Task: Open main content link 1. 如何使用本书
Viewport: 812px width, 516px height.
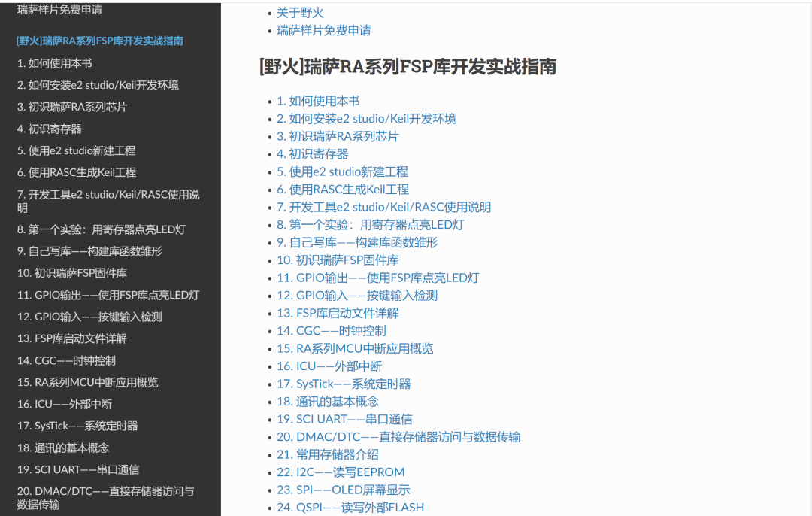Action: point(318,101)
